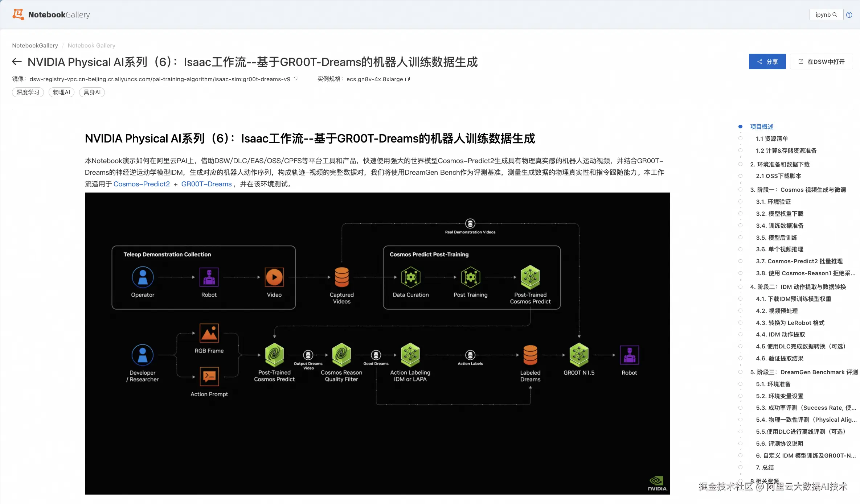
Task: Filter by the 具身AI tag
Action: tap(92, 92)
